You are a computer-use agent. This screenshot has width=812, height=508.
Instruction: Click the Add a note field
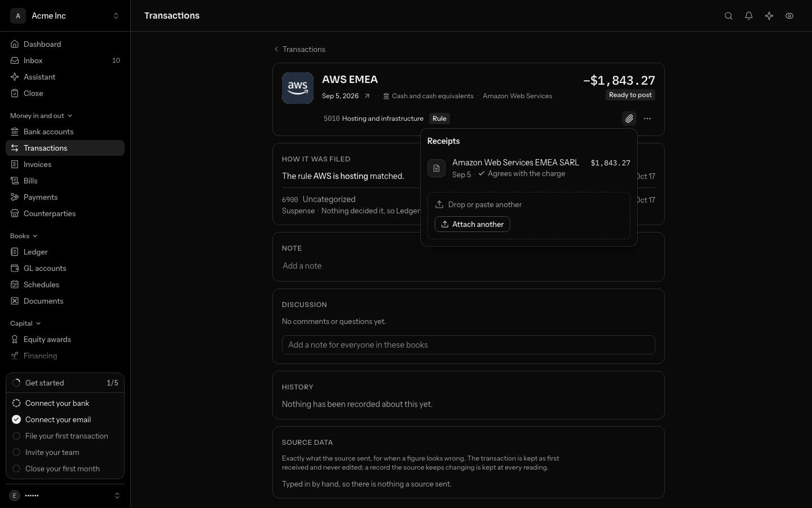click(468, 266)
